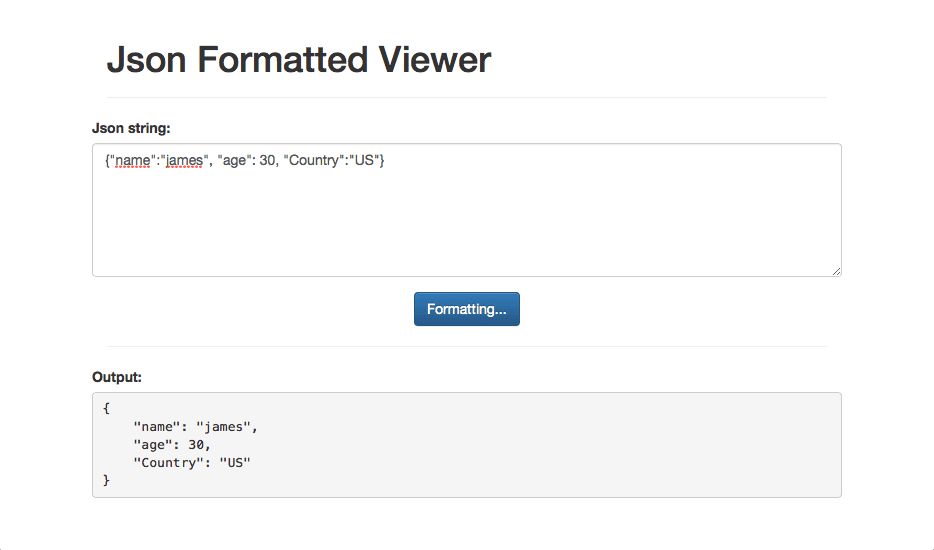Screen dimensions: 934x550
Task: Select the "Output:" label
Action: click(x=117, y=377)
